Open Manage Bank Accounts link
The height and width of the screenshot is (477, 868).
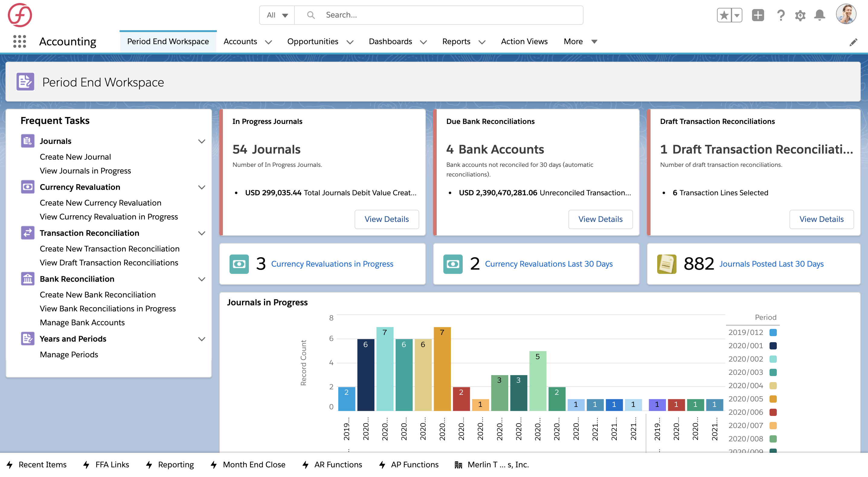click(82, 323)
